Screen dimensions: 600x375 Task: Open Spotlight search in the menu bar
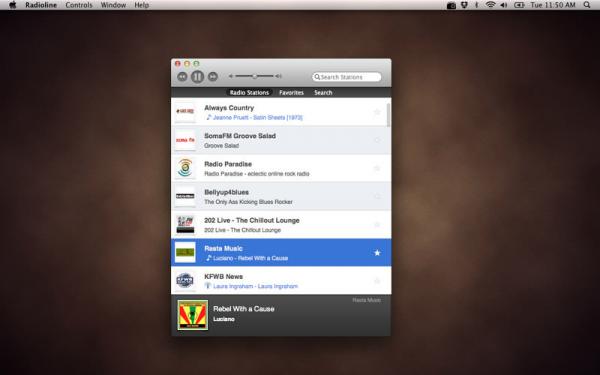(587, 5)
